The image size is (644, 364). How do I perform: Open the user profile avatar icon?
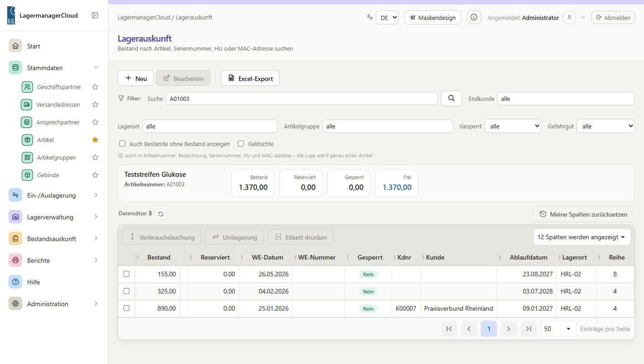coord(569,18)
